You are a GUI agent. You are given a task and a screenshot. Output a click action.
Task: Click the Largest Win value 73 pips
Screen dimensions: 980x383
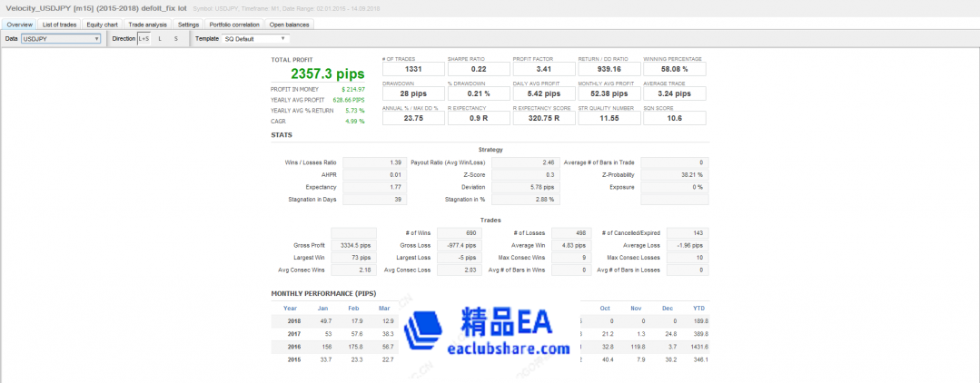tap(353, 258)
